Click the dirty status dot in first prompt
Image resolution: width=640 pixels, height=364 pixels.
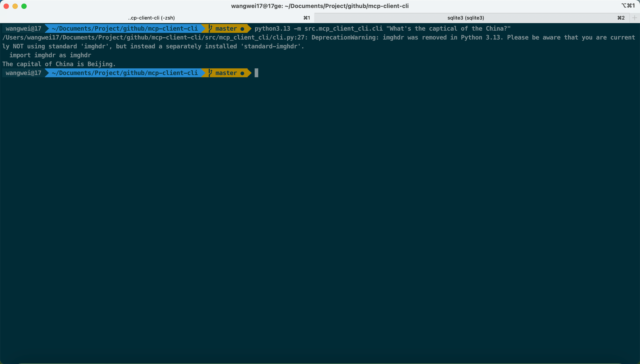242,29
